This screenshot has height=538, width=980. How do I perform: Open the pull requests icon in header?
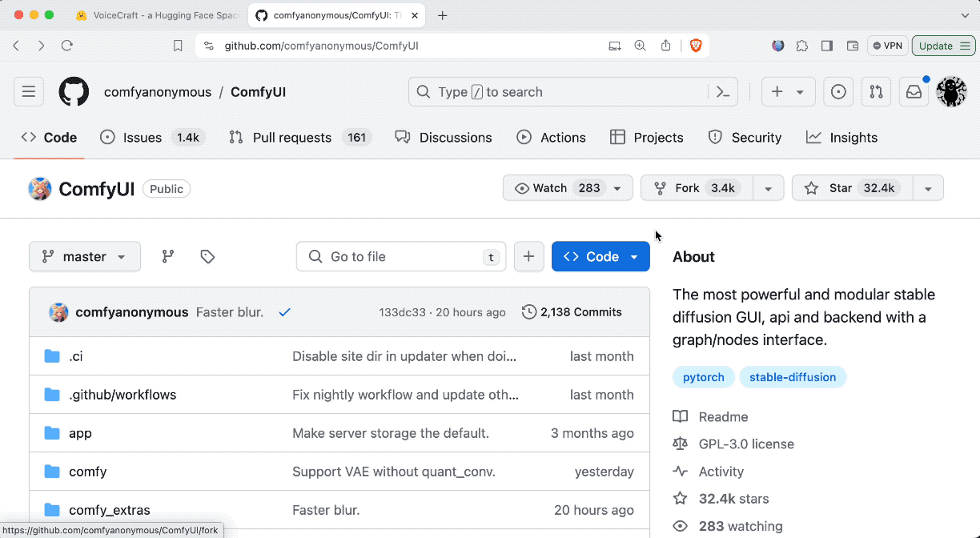point(876,92)
